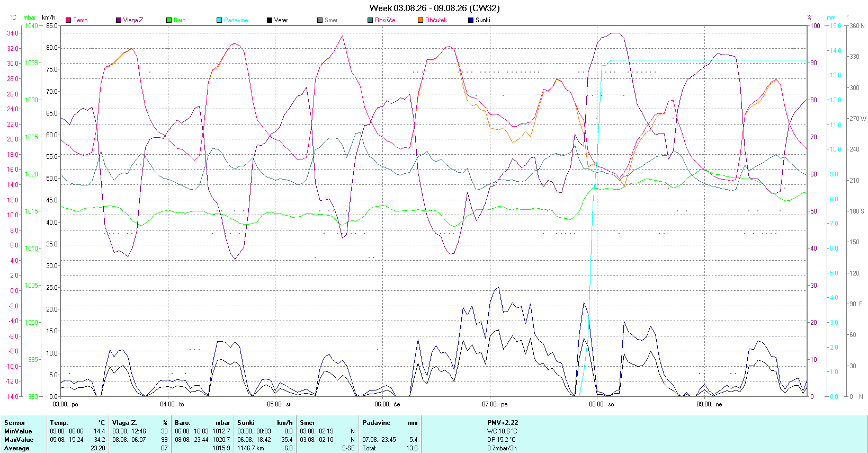Viewport: 868px width, 453px height.
Task: Click the '05.08. sr' date on the x-axis
Action: 279,404
